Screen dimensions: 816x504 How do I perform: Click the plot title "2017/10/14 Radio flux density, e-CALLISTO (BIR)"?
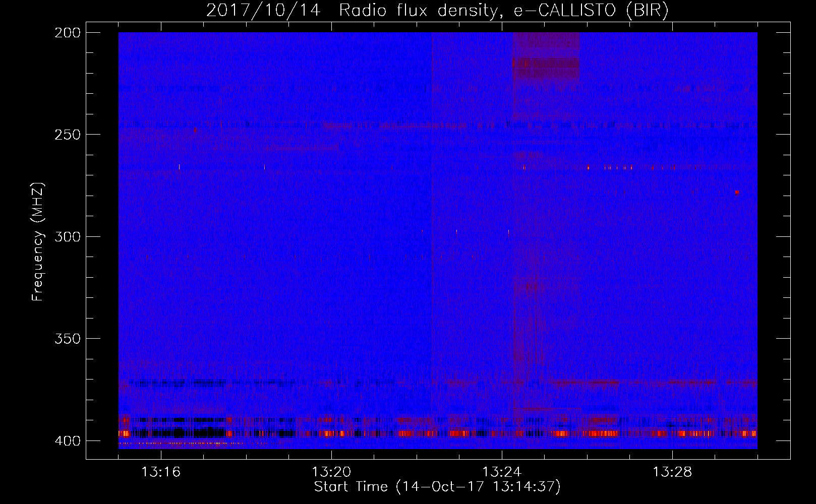click(437, 10)
